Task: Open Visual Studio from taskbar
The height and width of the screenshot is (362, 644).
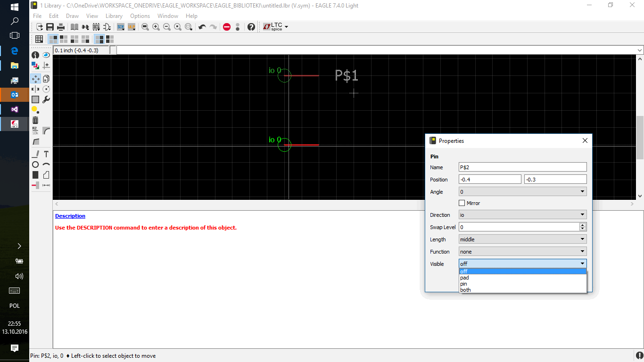Action: click(15, 109)
